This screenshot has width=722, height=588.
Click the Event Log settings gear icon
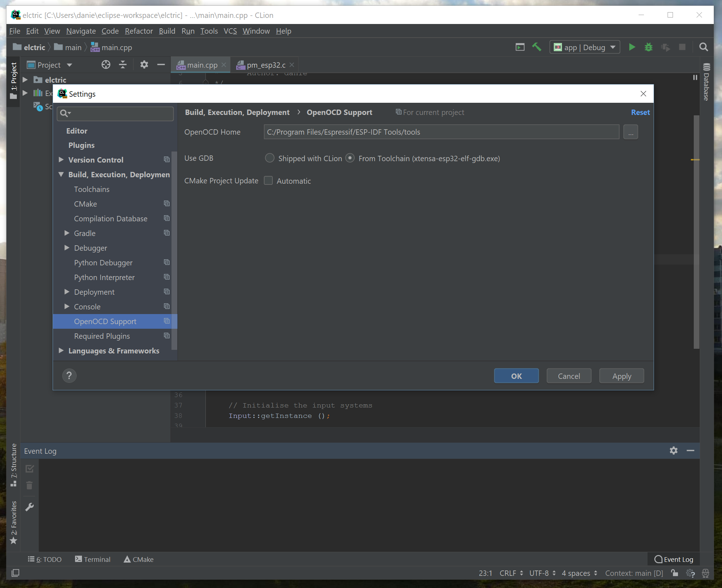tap(673, 450)
